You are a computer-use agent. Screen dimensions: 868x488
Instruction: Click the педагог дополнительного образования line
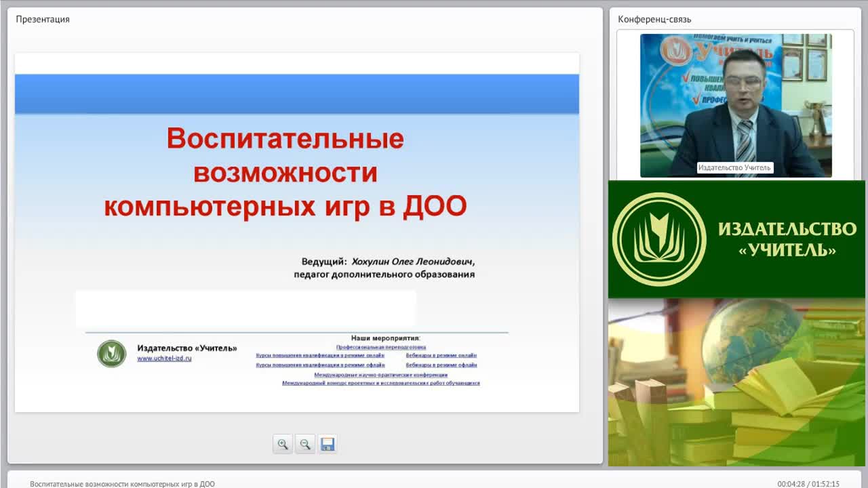point(384,274)
